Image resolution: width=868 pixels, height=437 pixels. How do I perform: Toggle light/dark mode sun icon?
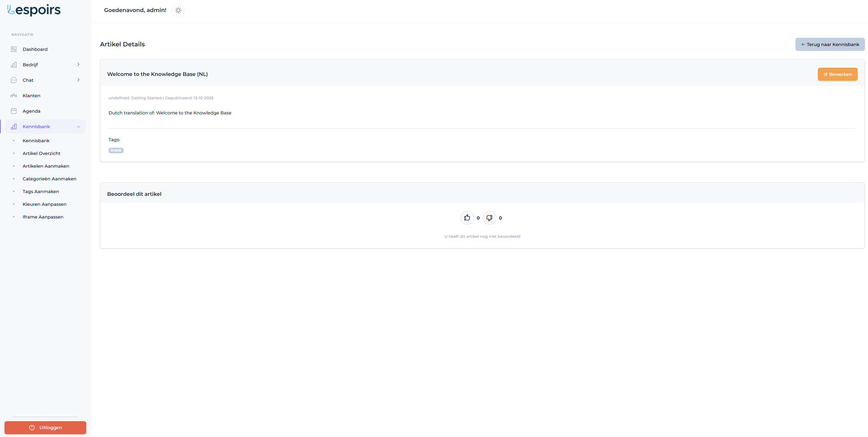tap(178, 10)
